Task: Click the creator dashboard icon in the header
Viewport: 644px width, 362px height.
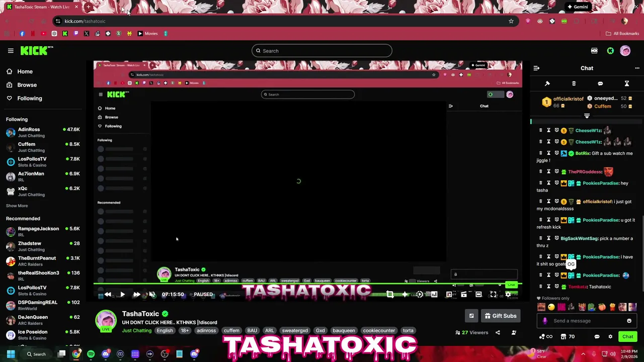Action: tap(594, 51)
